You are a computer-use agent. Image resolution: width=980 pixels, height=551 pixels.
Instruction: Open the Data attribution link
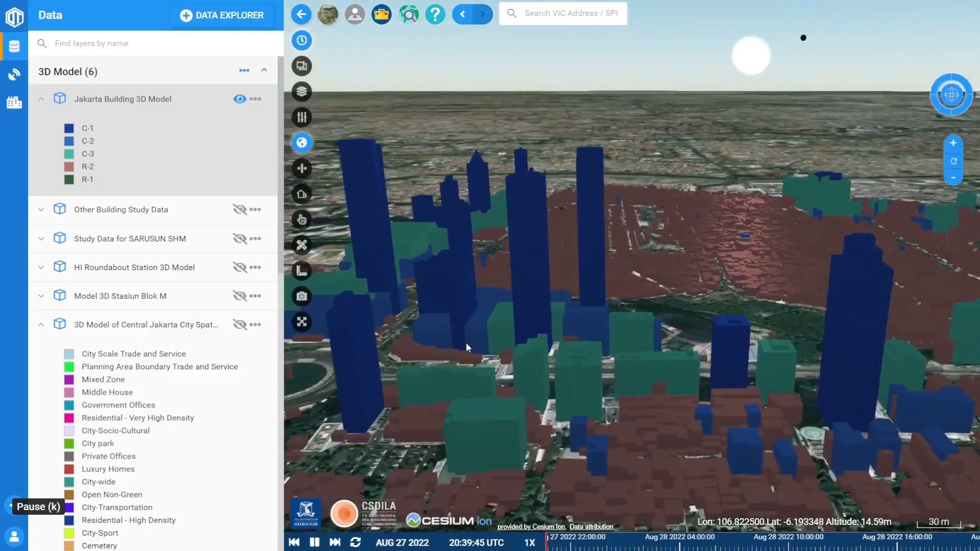click(x=591, y=526)
